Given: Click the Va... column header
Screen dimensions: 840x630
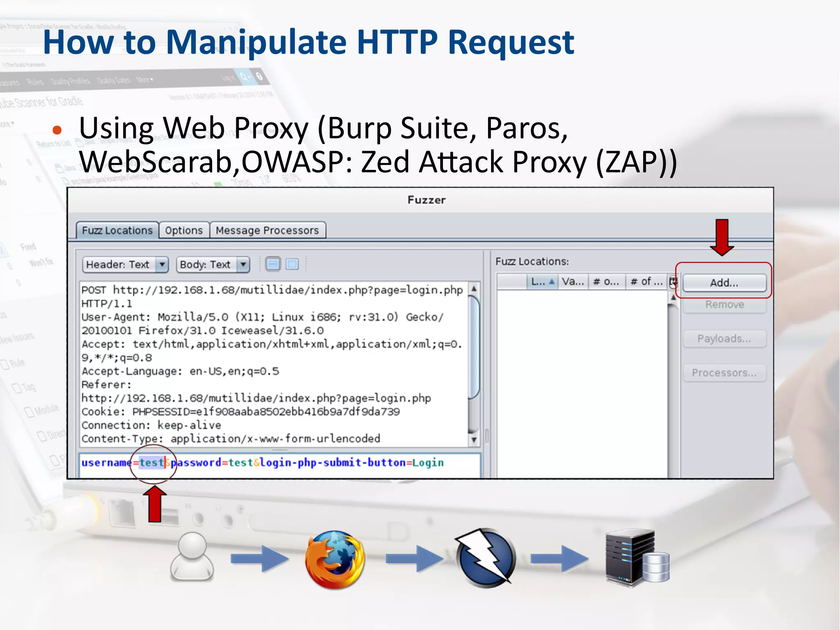Looking at the screenshot, I should [573, 282].
